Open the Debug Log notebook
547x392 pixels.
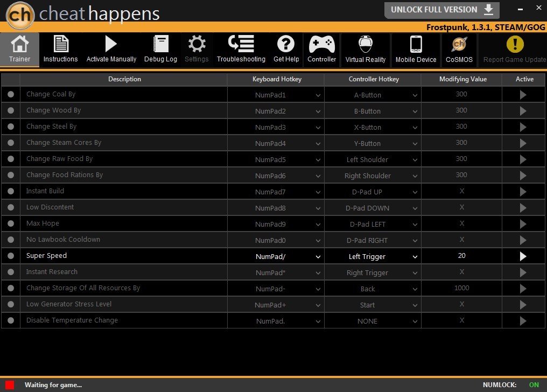[161, 49]
